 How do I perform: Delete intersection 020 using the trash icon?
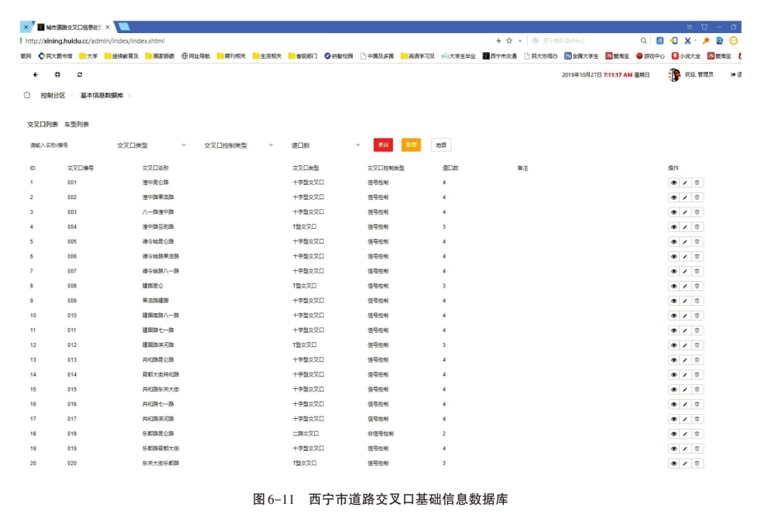click(697, 463)
